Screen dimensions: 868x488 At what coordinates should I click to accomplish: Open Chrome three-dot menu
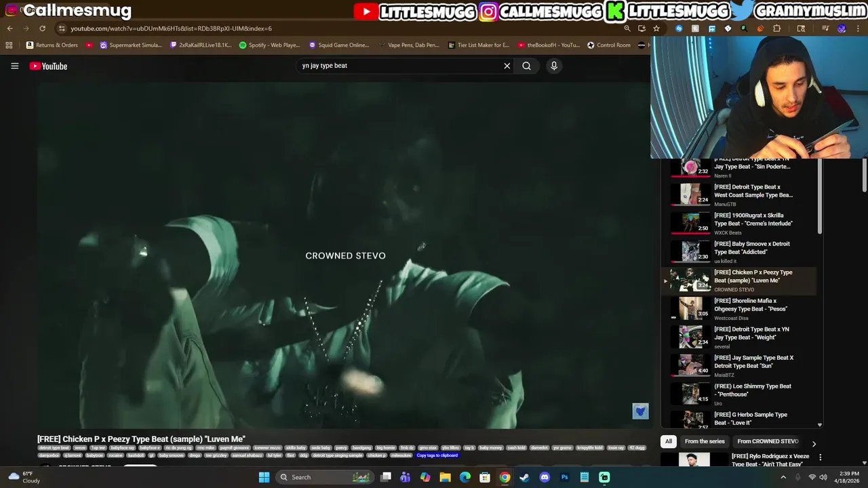click(x=859, y=28)
